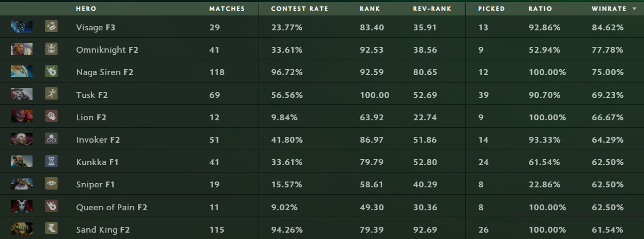Click the Invoker facet icon
644x239 pixels.
(51, 139)
